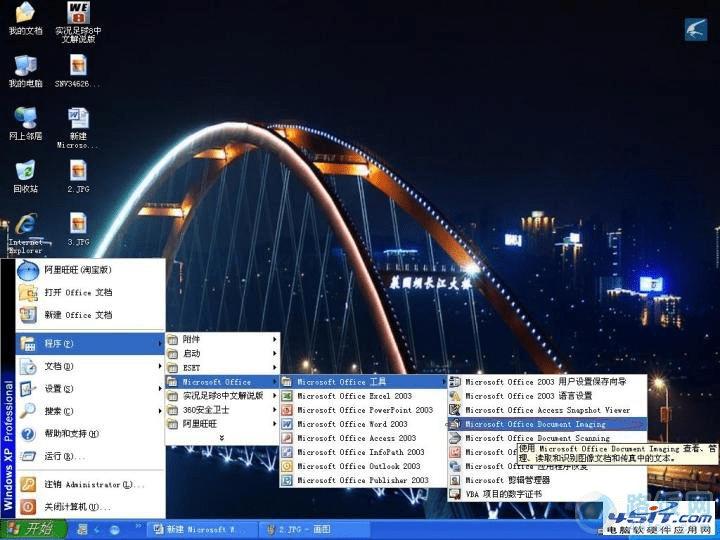Select the 2.JPG desktop file icon
The height and width of the screenshot is (540, 720).
(78, 171)
